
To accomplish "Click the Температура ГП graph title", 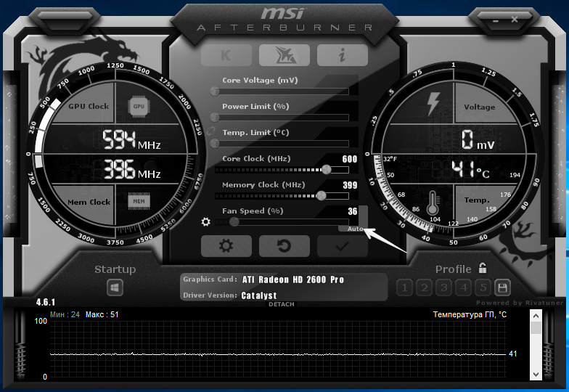I will (470, 314).
